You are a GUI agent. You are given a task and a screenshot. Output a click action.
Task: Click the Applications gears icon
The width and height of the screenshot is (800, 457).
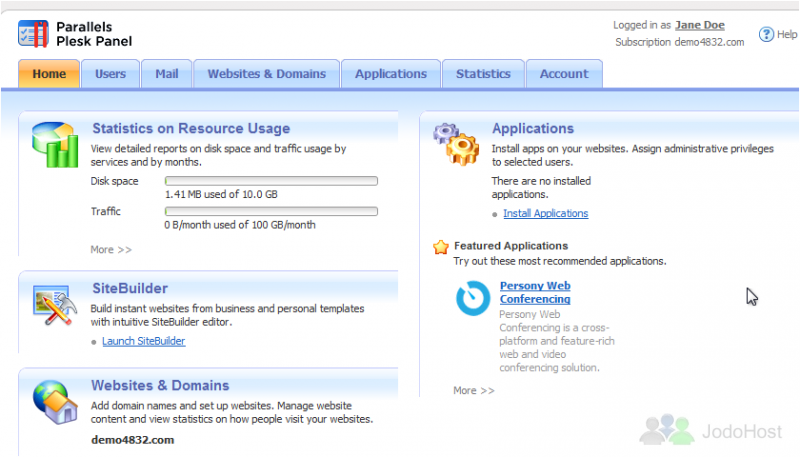click(456, 144)
